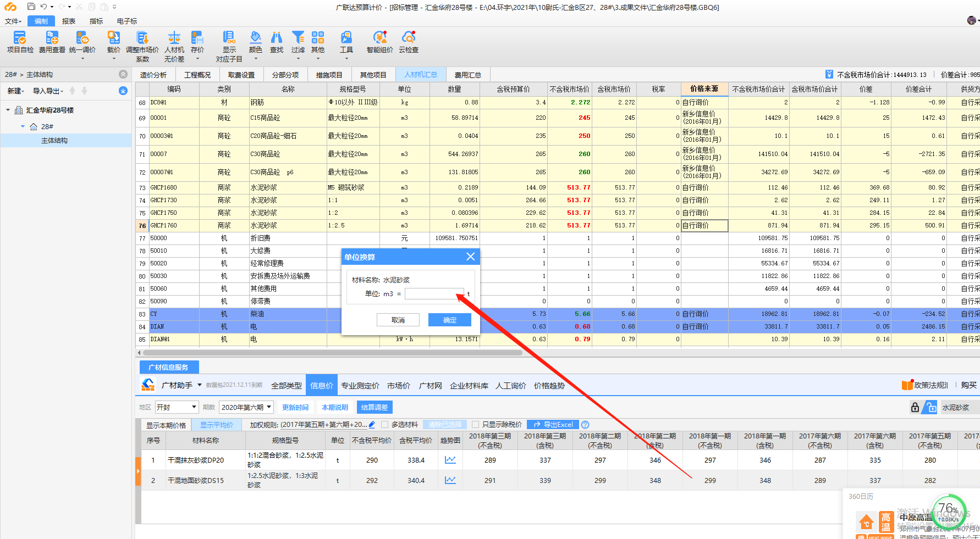Screen dimensions: 980x539
Task: Launch 智能组价 smart pricing
Action: 380,42
